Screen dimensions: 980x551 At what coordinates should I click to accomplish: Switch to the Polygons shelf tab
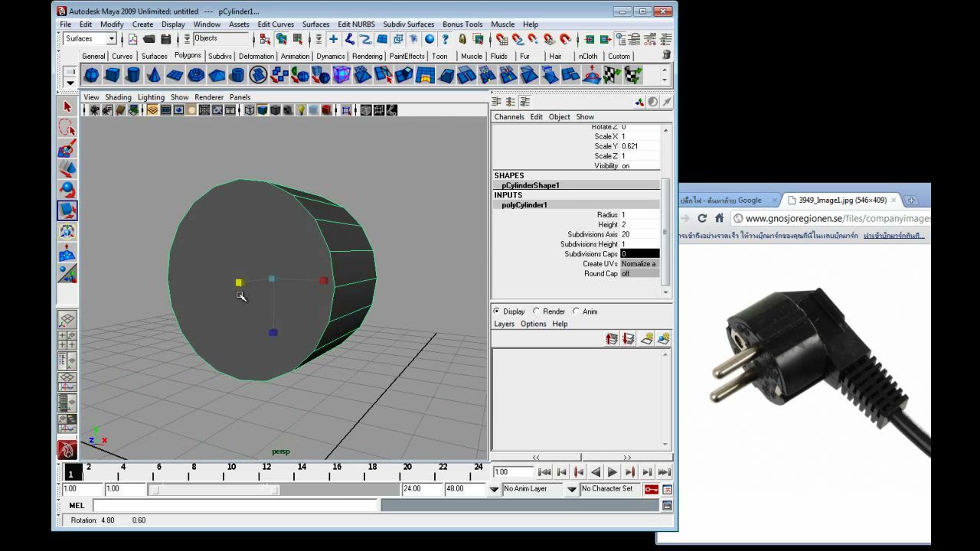(x=188, y=56)
